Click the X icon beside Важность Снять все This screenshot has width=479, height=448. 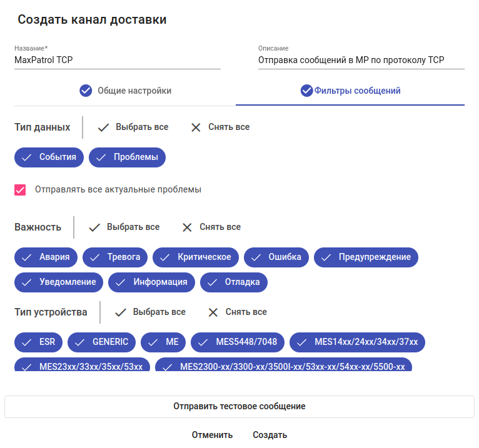coord(187,227)
